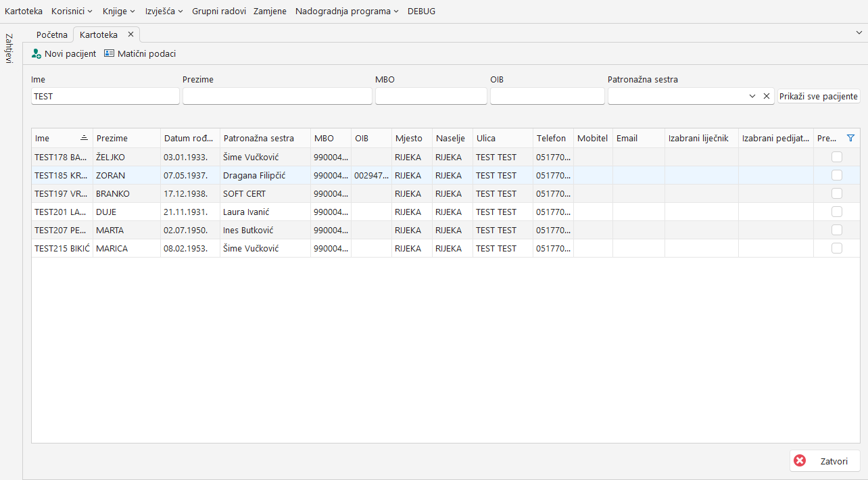The width and height of the screenshot is (868, 480).
Task: Click OIB value 002947... cell
Action: (371, 175)
